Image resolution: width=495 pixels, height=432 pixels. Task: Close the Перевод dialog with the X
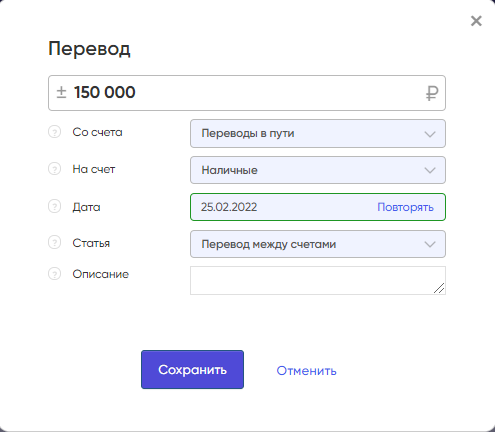pos(476,21)
